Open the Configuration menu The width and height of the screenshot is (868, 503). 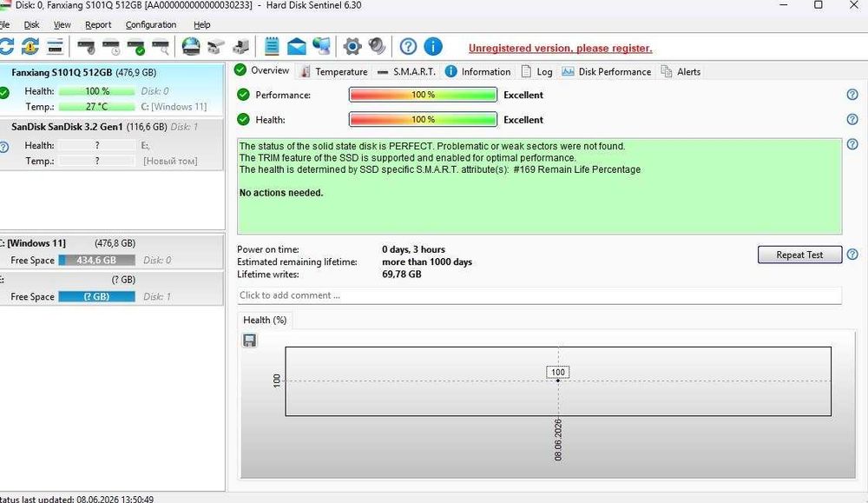[150, 25]
